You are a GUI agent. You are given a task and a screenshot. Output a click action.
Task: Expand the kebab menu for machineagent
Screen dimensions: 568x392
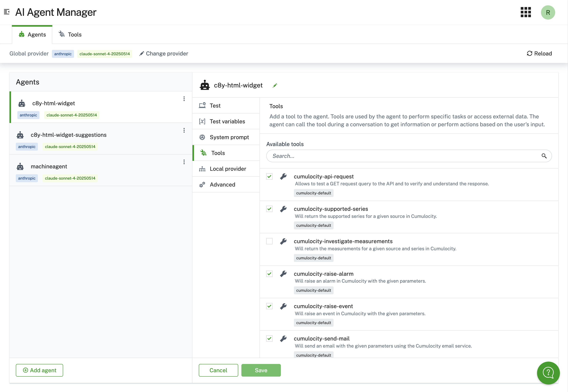[x=184, y=162]
